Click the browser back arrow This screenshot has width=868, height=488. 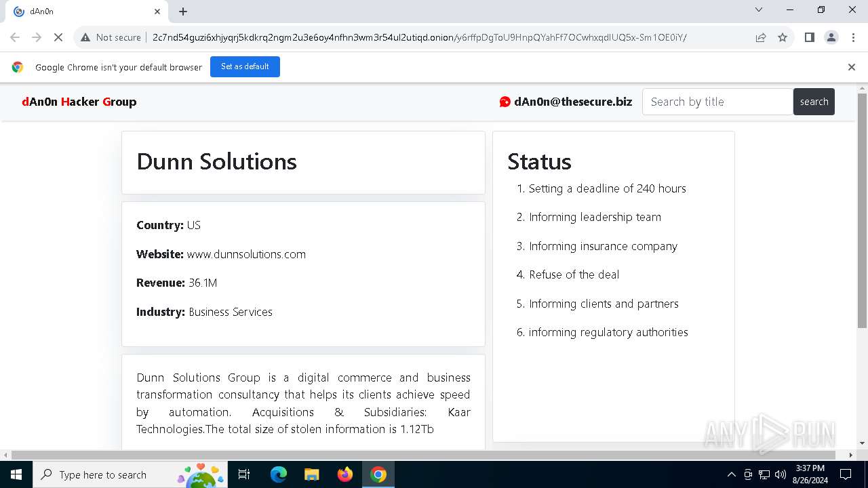[x=15, y=37]
